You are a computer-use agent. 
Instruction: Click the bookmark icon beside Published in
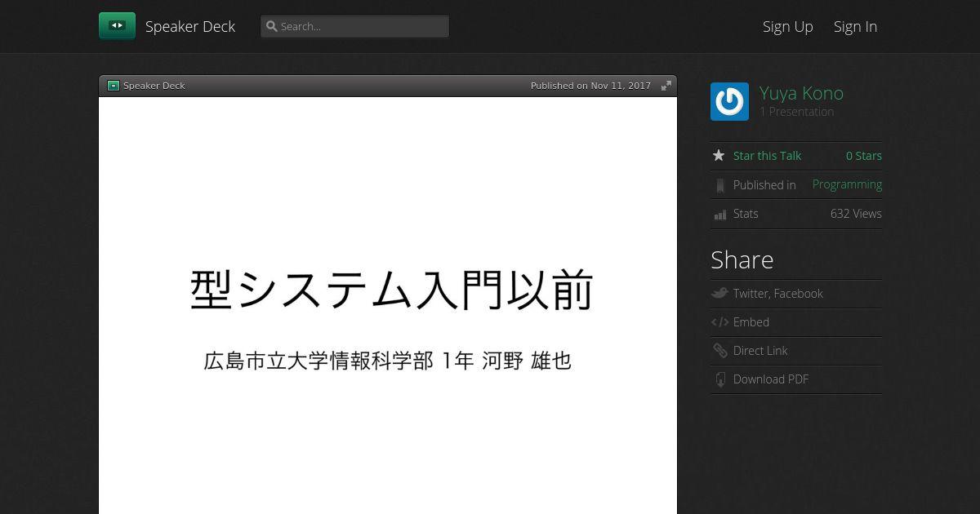(x=719, y=185)
